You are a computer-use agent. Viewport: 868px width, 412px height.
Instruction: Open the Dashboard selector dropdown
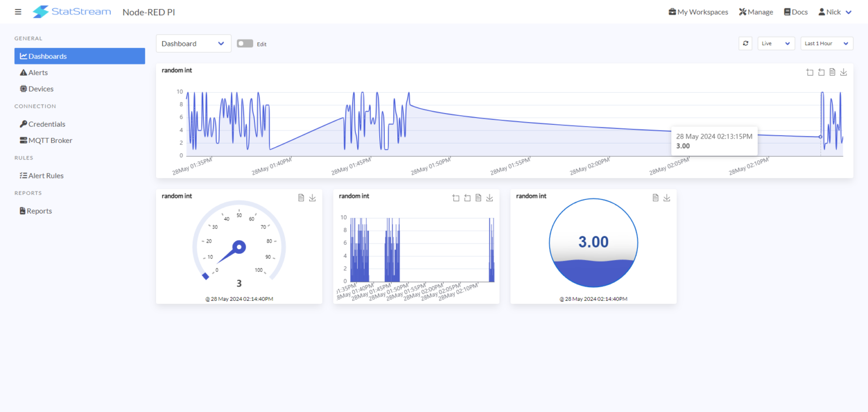pyautogui.click(x=193, y=44)
